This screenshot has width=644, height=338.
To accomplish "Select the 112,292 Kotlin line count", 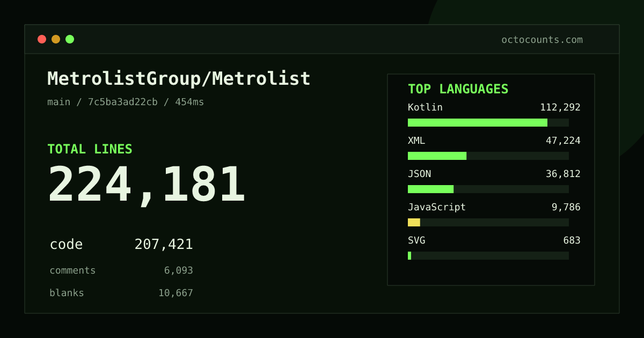I will (x=560, y=107).
